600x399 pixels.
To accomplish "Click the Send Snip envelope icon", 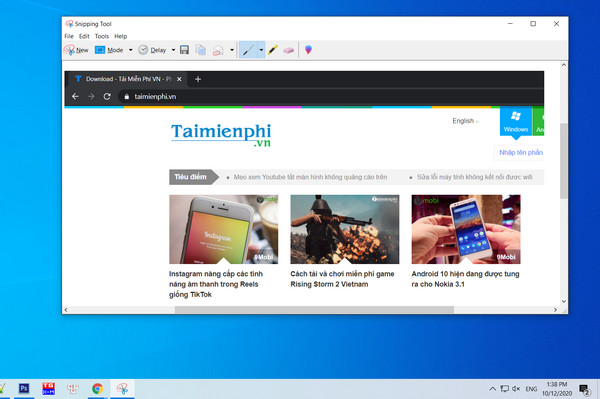I will point(218,50).
